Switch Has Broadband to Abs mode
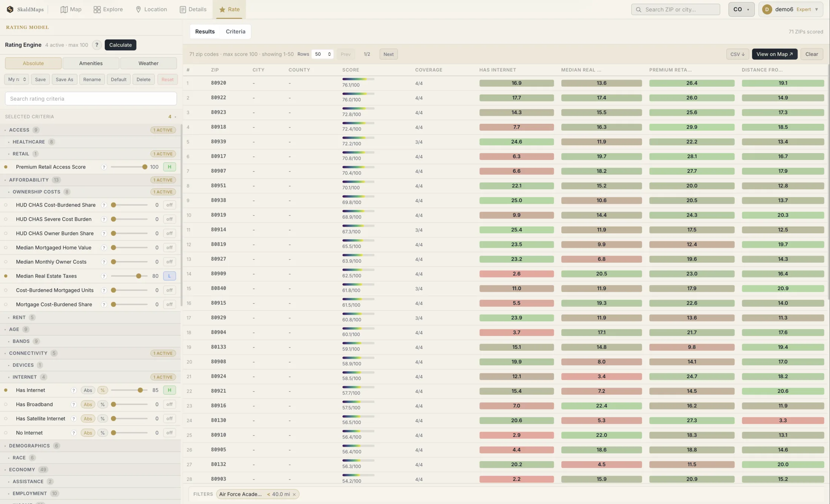The height and width of the screenshot is (504, 830). point(88,404)
